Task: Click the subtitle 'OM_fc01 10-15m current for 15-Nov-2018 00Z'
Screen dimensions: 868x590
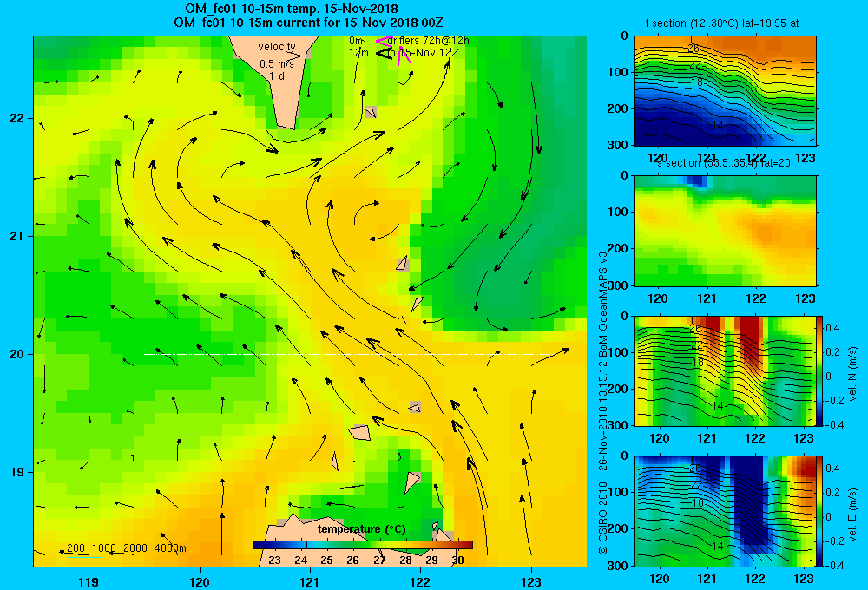Action: (308, 23)
